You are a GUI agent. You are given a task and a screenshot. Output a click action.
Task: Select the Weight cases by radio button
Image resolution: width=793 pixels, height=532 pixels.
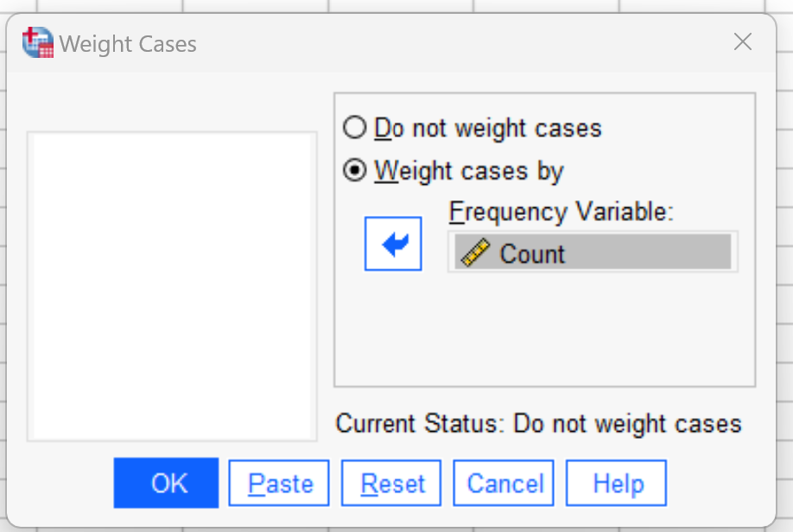(354, 170)
